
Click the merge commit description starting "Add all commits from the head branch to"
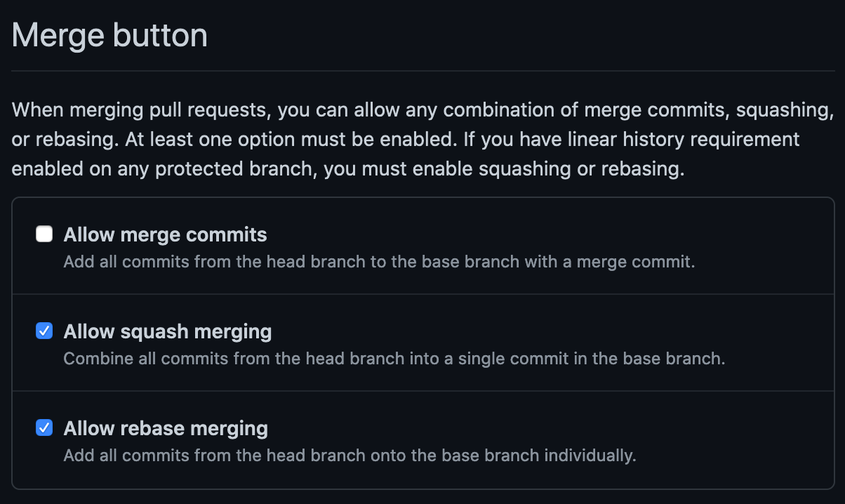pos(379,263)
